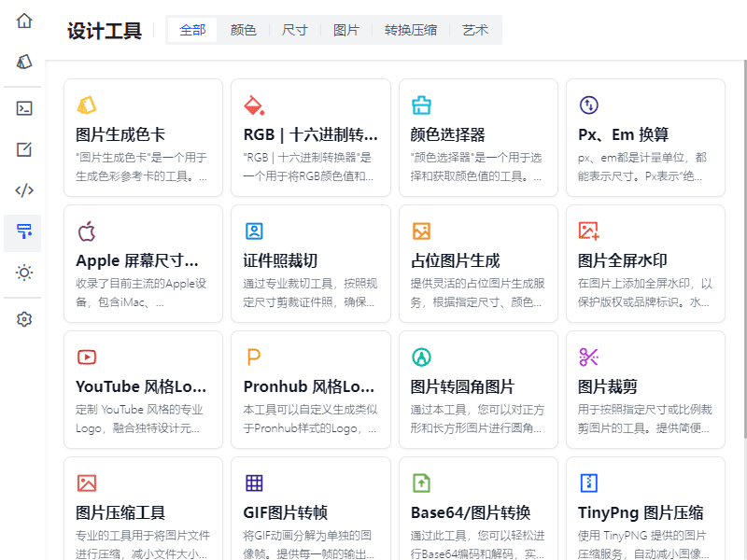747x560 pixels.
Task: Click the YouTube play icon on its Logo card
Action: tap(87, 356)
